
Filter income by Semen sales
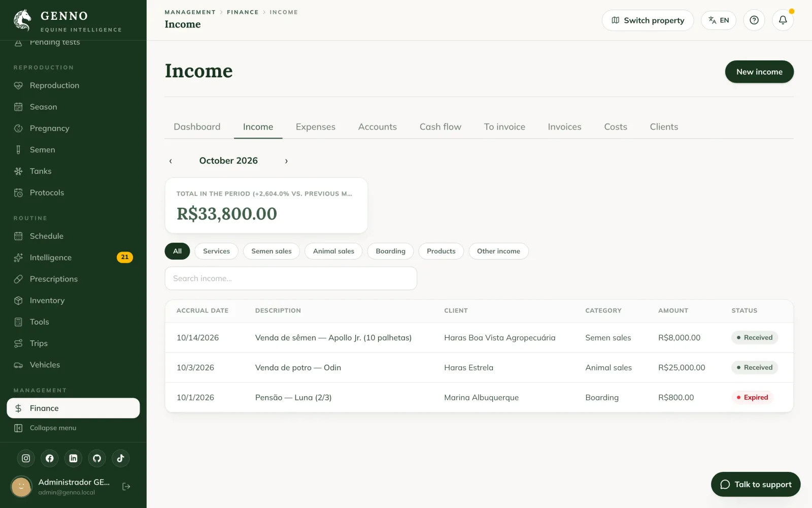(x=272, y=251)
